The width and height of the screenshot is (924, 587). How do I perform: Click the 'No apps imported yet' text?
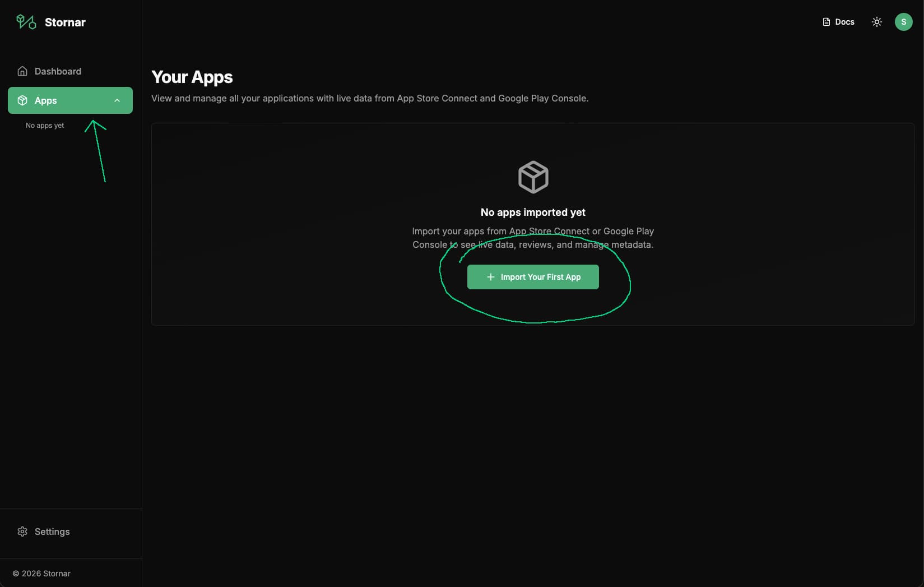pyautogui.click(x=533, y=212)
